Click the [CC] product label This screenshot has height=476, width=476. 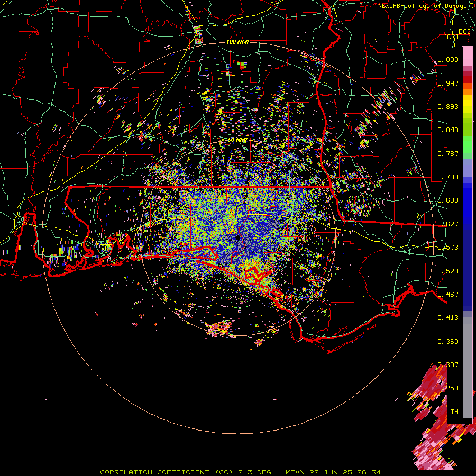click(x=452, y=37)
